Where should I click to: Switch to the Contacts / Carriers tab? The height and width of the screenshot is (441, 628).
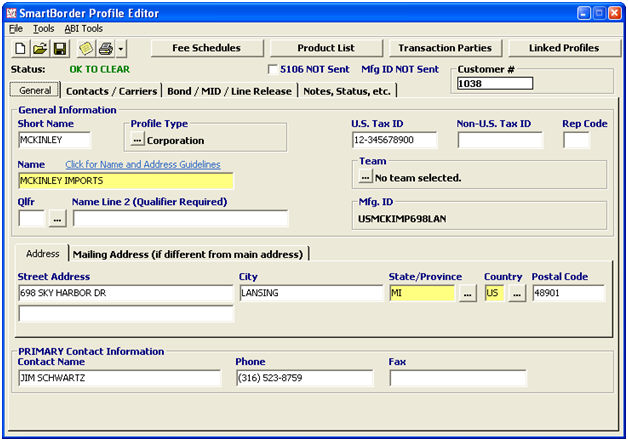pos(111,91)
